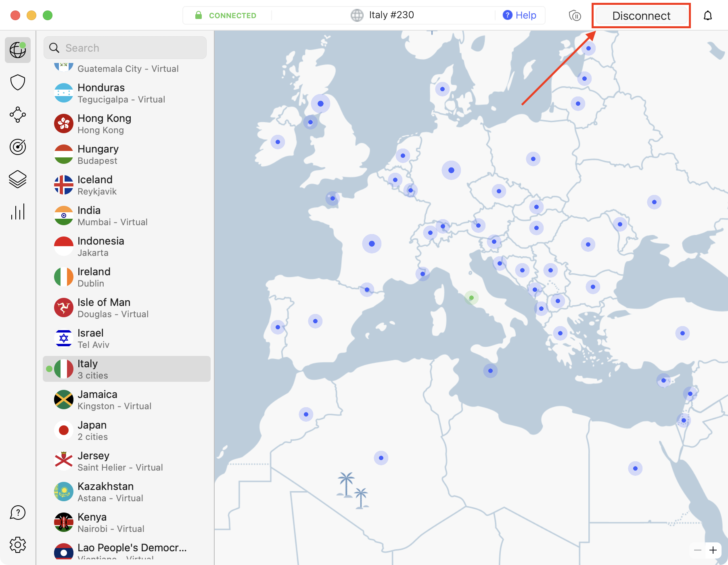
Task: Zoom out the map with minus
Action: click(x=698, y=550)
